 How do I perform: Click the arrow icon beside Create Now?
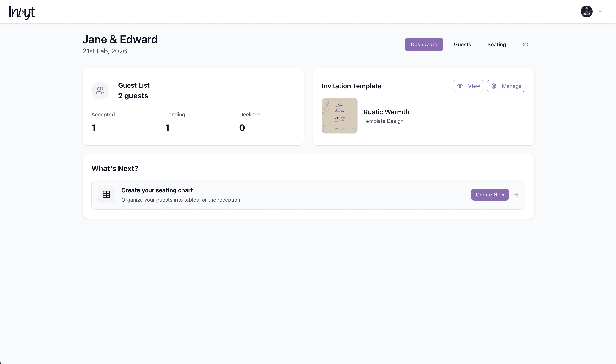click(x=516, y=195)
